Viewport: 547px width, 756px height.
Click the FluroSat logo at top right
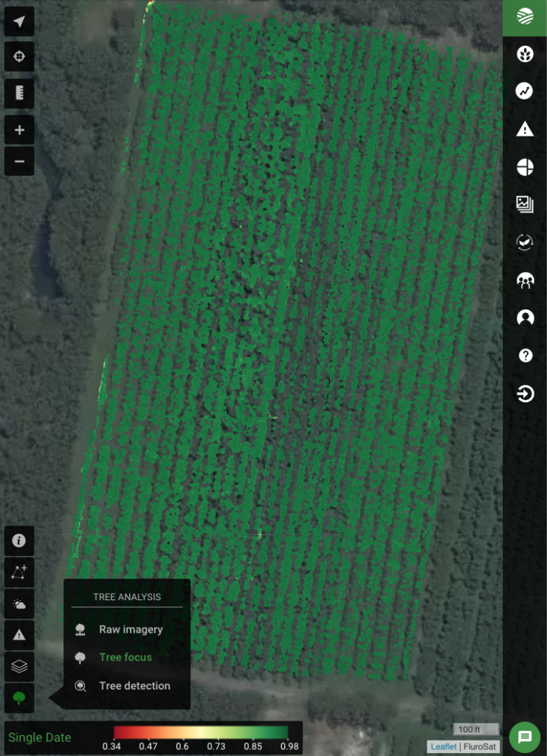pos(525,18)
